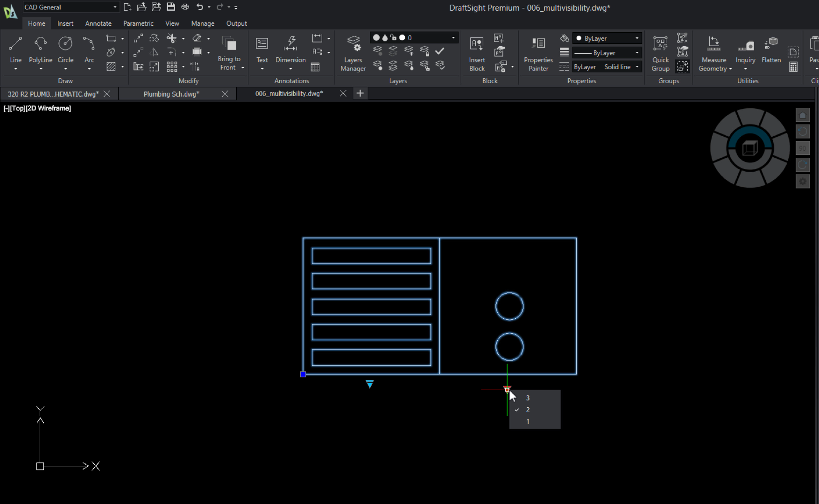Image resolution: width=819 pixels, height=504 pixels.
Task: Select the PolyLine tool
Action: [41, 49]
